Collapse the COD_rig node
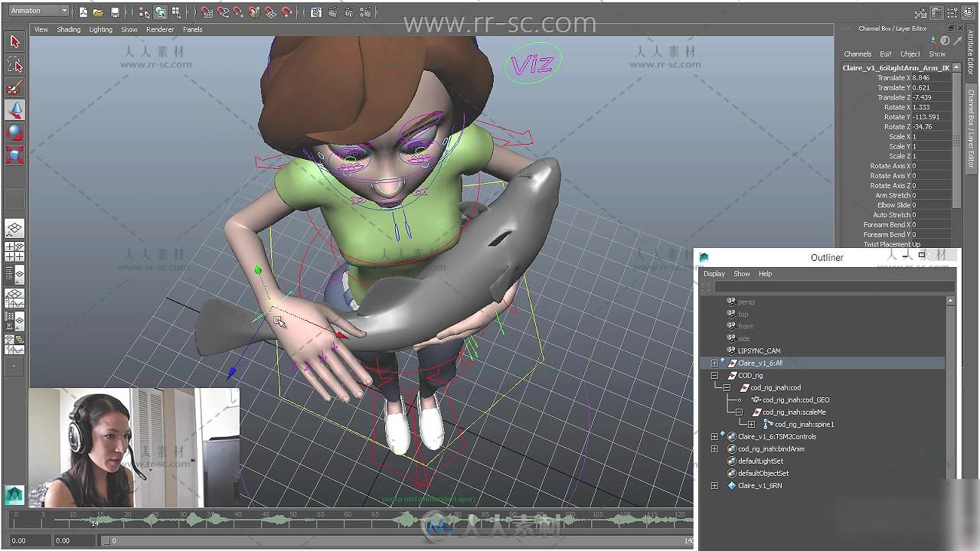Screen dimensions: 980x551 (714, 376)
